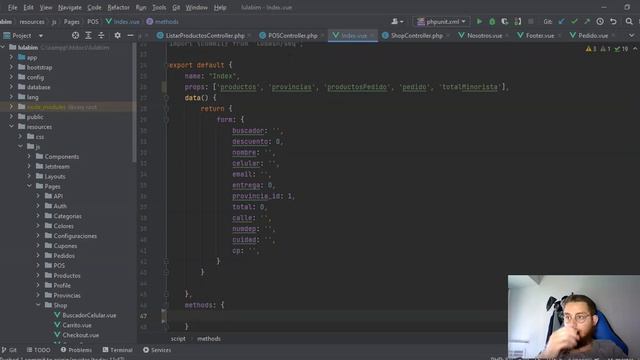640x360 pixels.
Task: Hide the Project tool window
Action: coord(130,36)
